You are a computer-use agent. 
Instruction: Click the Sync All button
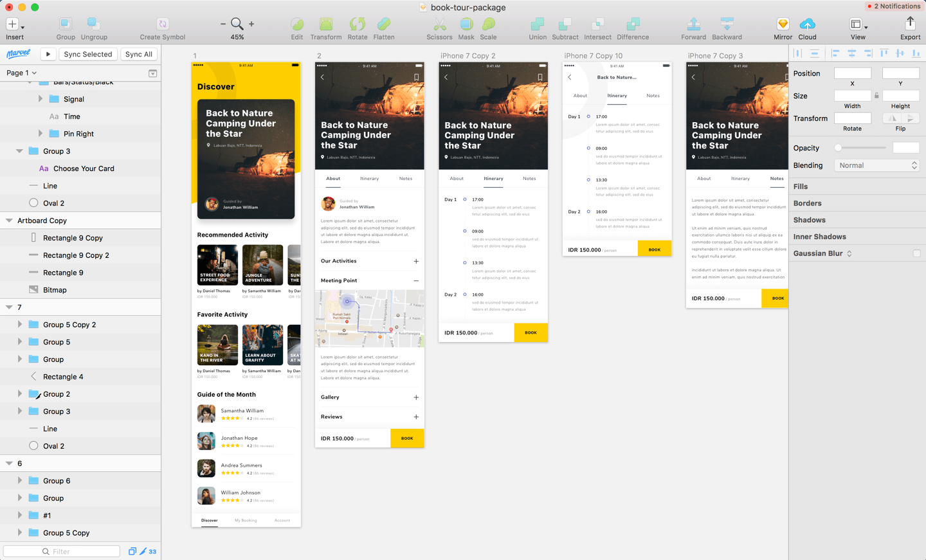[x=139, y=54]
